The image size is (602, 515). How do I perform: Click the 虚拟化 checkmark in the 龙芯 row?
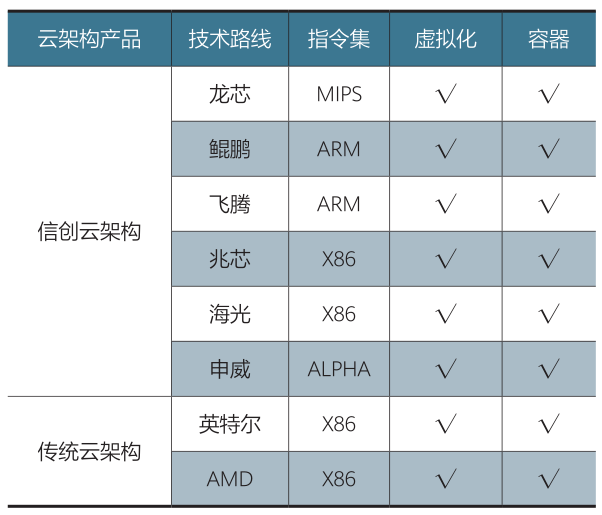[446, 95]
